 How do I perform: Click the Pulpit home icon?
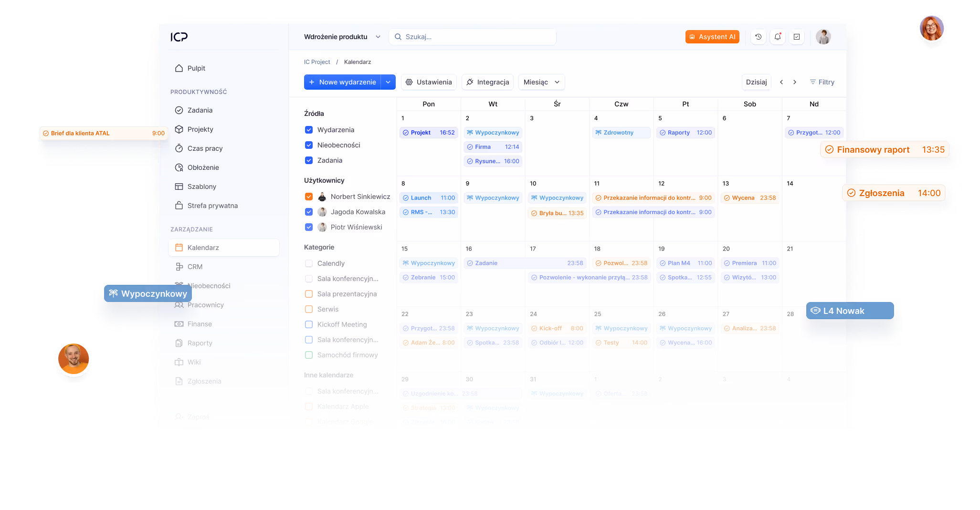[179, 68]
